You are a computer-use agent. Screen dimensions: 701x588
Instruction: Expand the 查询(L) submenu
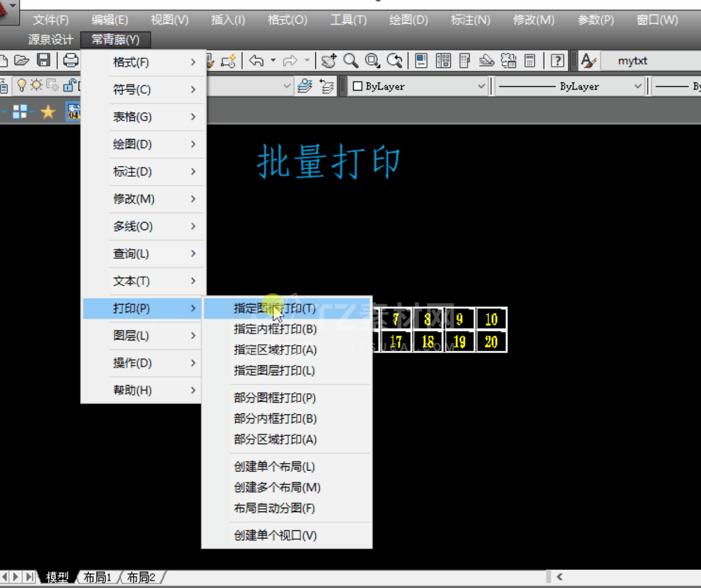[x=144, y=254]
